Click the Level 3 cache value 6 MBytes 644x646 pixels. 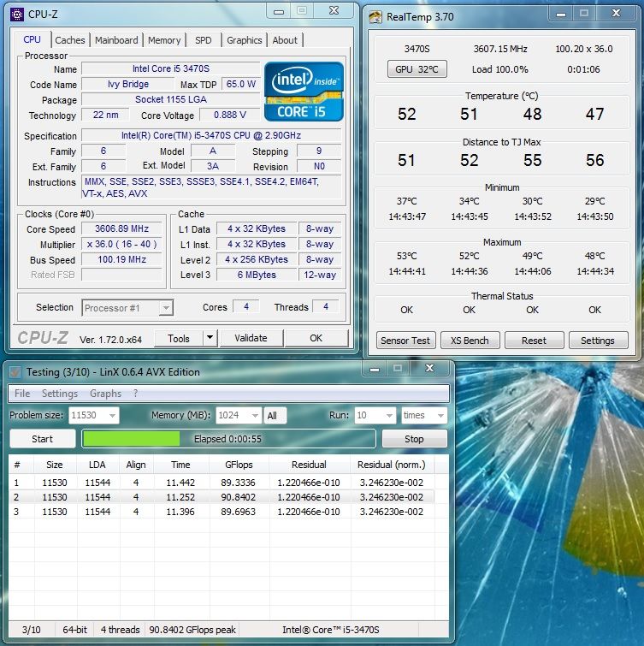pyautogui.click(x=257, y=275)
